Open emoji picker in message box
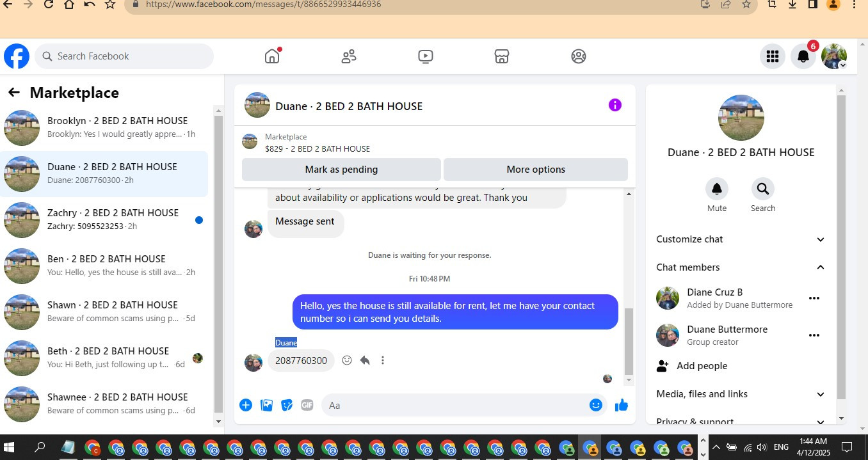This screenshot has height=460, width=868. (596, 405)
